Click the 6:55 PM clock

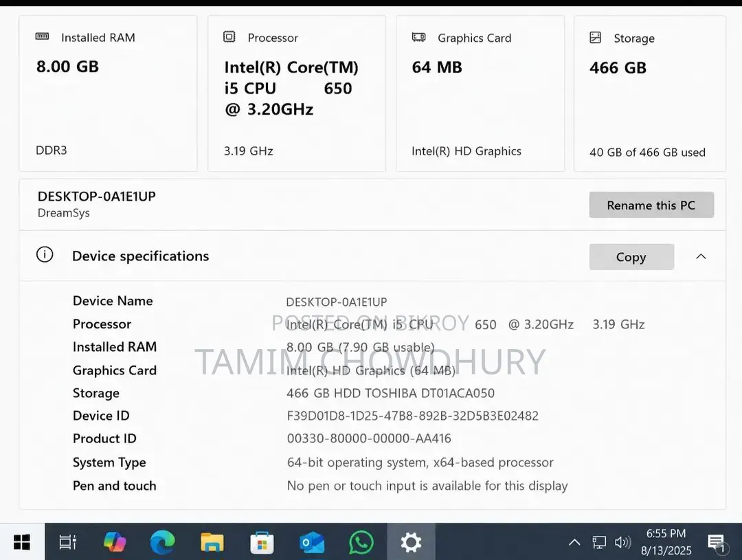click(666, 533)
